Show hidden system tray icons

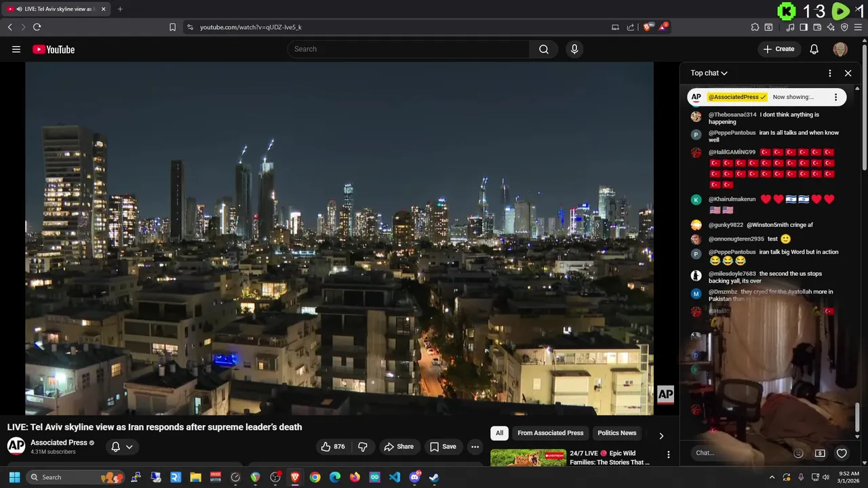(772, 477)
